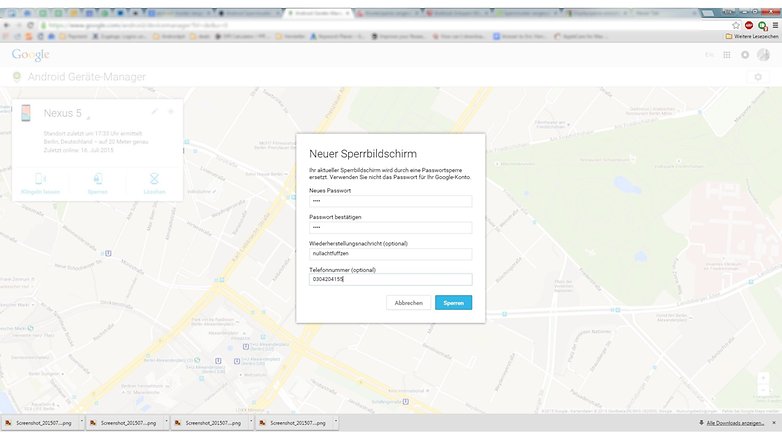The height and width of the screenshot is (440, 782).
Task: Click the Löschen erase icon on device card
Action: (154, 179)
